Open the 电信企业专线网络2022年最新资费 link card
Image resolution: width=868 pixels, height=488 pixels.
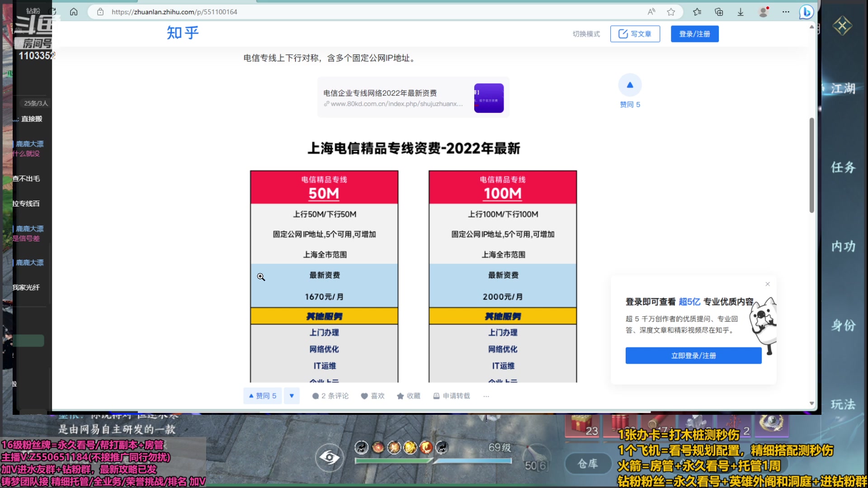[x=413, y=98]
